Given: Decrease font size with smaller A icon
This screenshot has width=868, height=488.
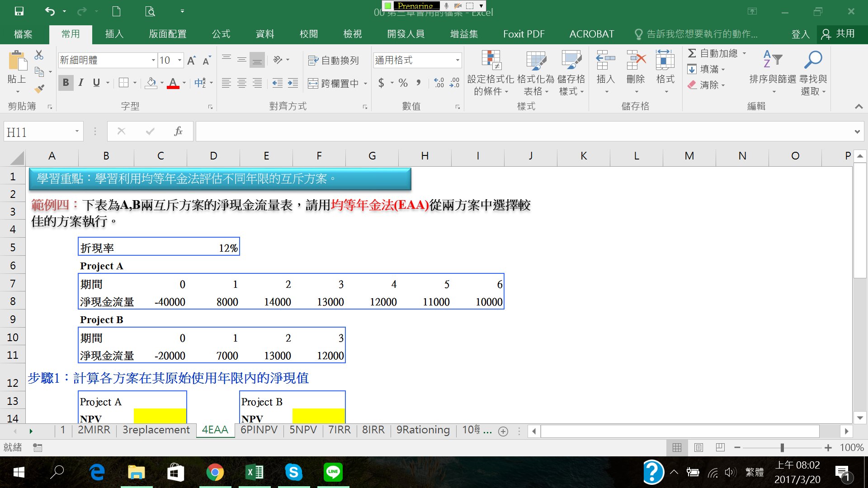Looking at the screenshot, I should coord(207,61).
